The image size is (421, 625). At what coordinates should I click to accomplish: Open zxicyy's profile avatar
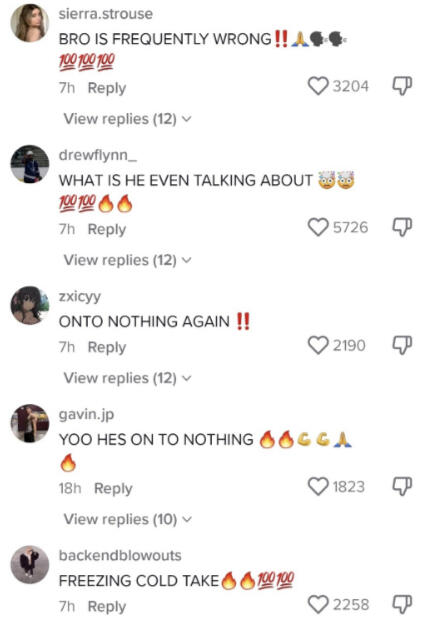pos(30,305)
